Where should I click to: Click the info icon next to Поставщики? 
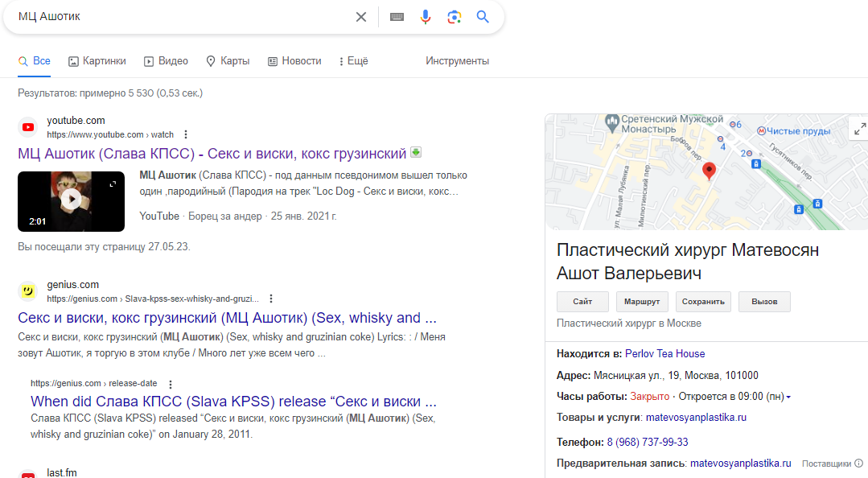[858, 463]
